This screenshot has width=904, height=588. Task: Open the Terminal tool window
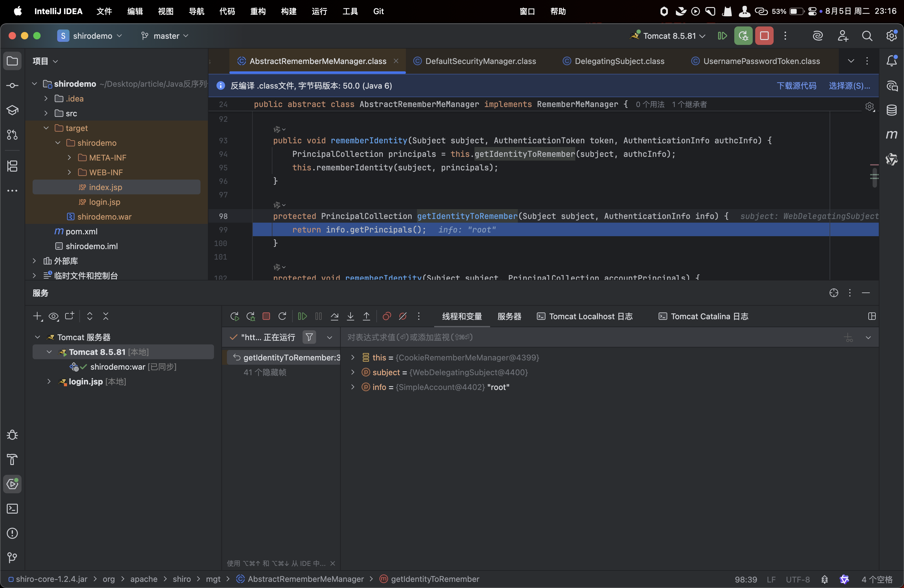click(x=12, y=509)
